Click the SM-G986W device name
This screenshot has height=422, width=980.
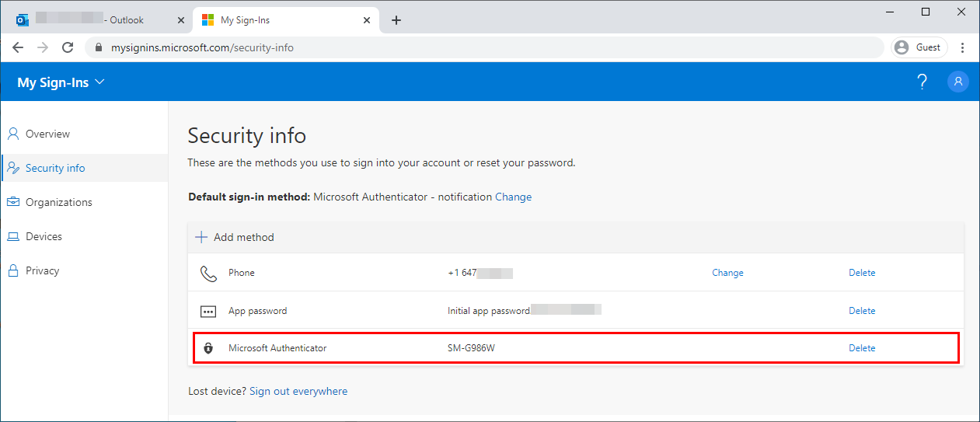point(471,348)
